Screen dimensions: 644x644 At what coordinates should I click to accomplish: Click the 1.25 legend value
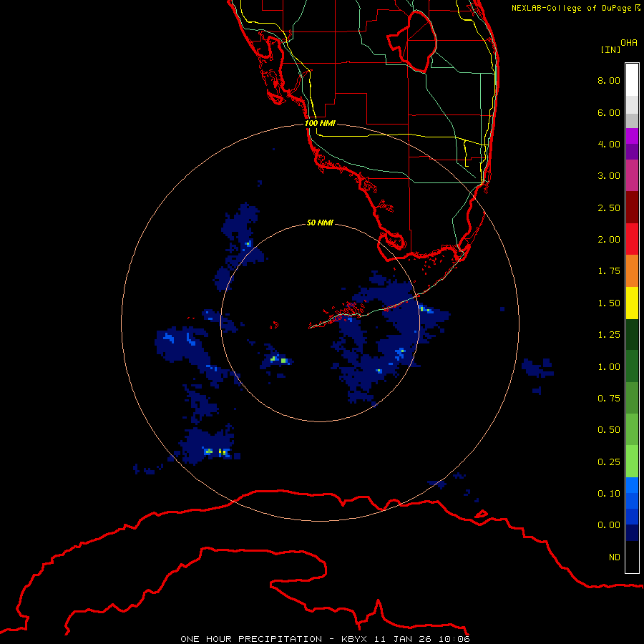609,335
